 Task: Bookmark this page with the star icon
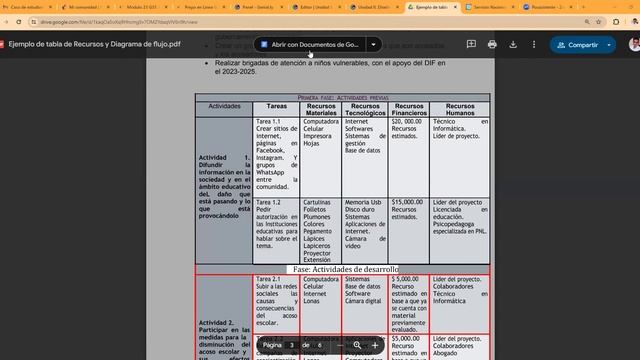[599, 22]
